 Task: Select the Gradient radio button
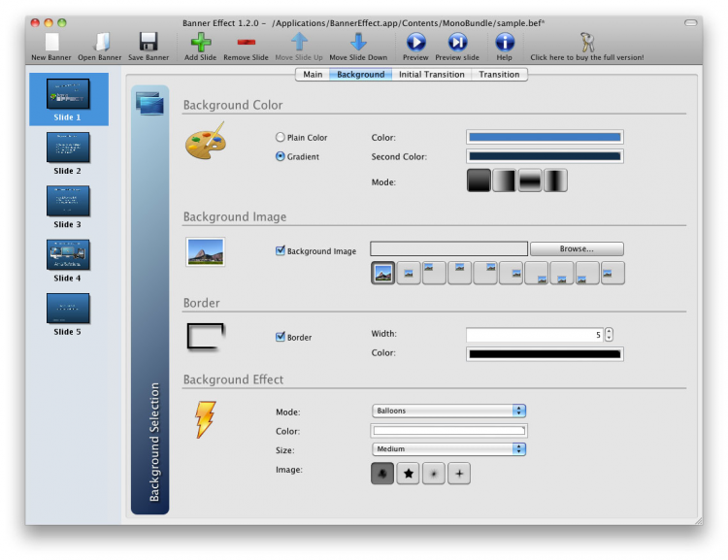coord(280,156)
